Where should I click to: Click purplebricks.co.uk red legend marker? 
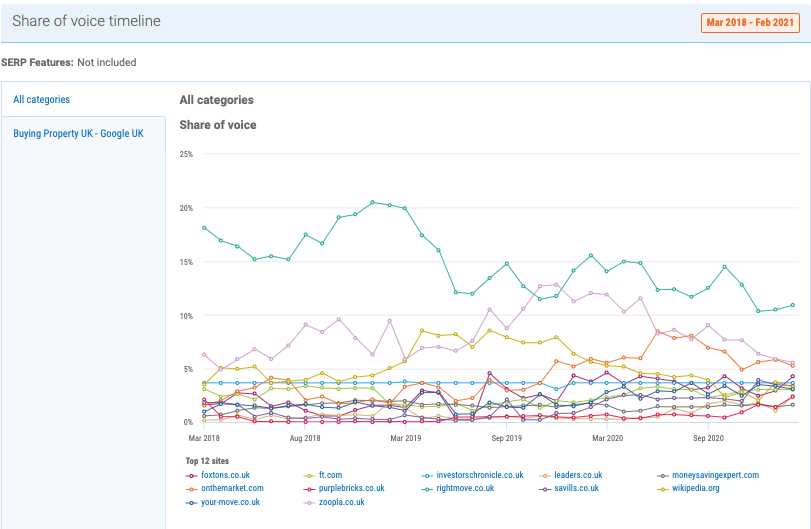[309, 489]
